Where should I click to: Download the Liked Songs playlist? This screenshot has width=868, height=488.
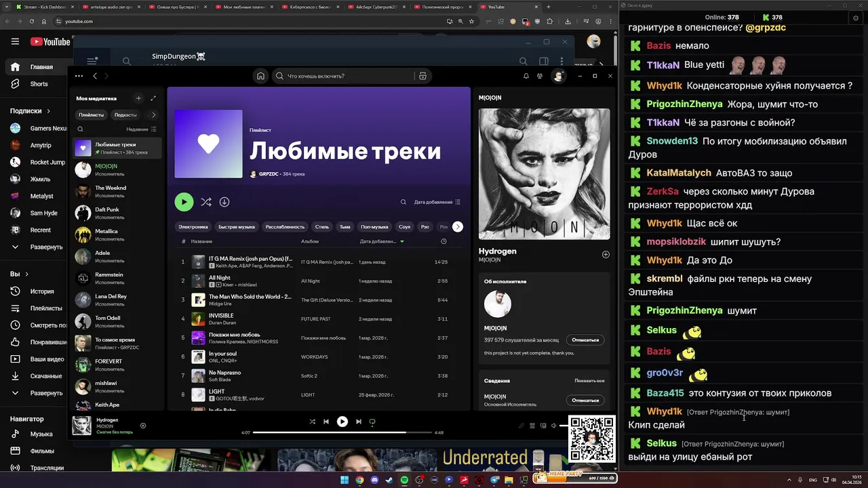click(x=224, y=202)
